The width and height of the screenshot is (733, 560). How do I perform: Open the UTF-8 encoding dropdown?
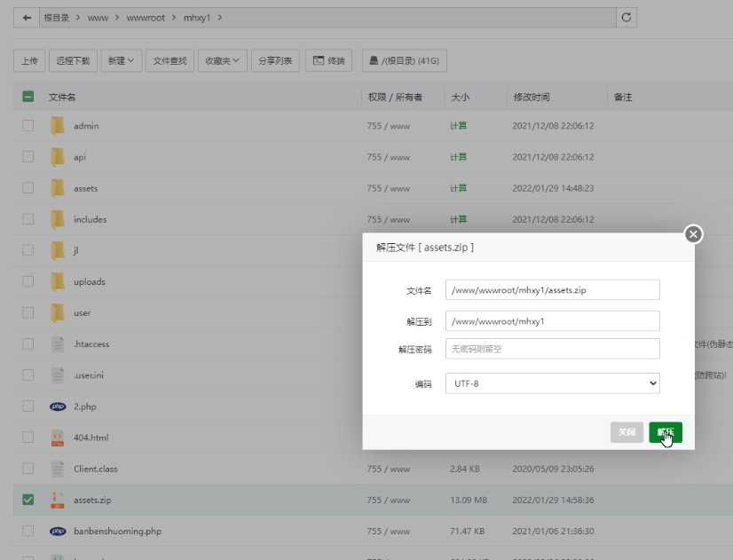553,383
